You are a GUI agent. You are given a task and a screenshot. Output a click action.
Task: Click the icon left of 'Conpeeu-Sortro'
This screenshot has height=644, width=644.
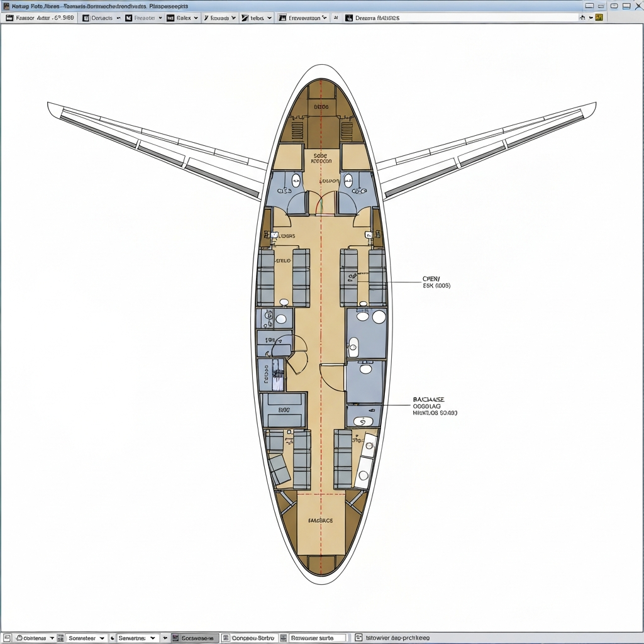click(x=226, y=638)
